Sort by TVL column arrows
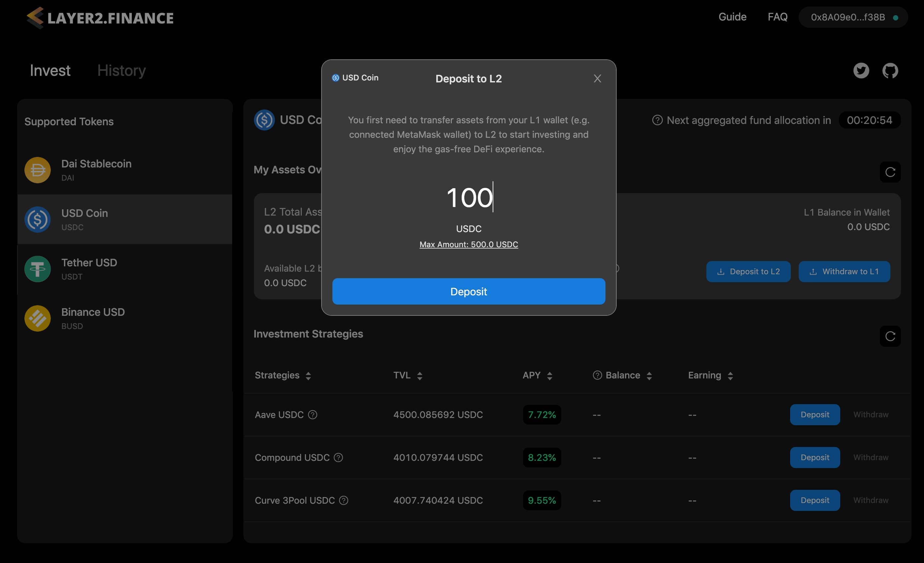 click(x=419, y=375)
